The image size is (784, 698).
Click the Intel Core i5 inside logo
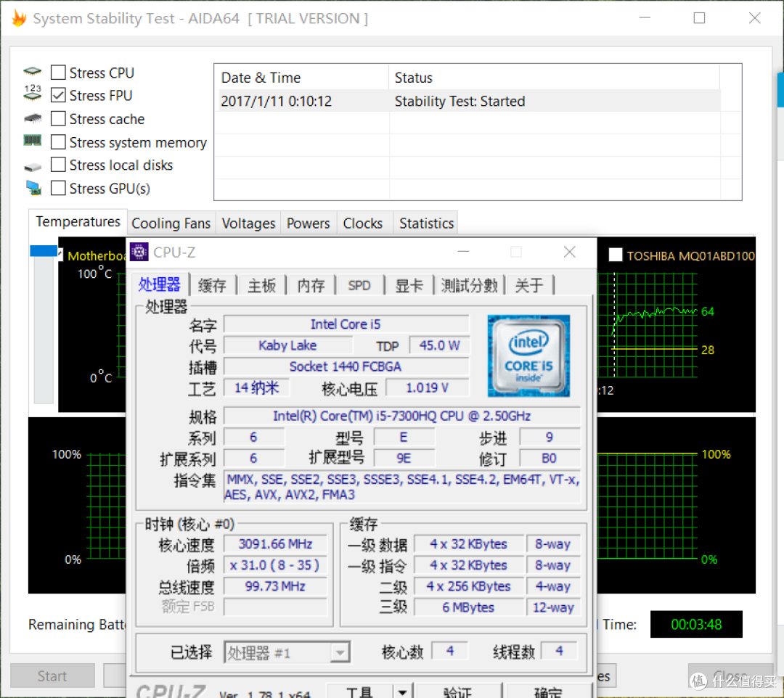pos(528,356)
